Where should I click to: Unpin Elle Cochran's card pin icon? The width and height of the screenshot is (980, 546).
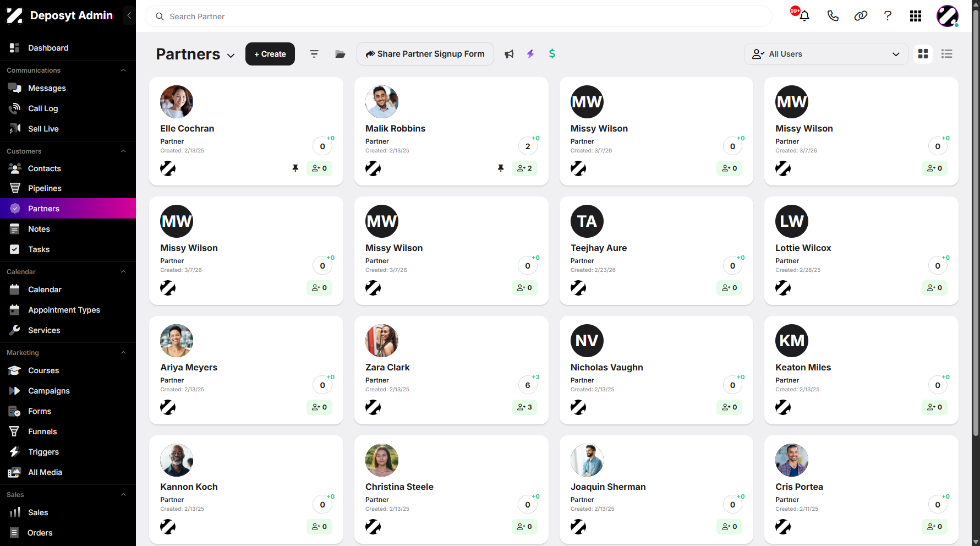[x=295, y=168]
